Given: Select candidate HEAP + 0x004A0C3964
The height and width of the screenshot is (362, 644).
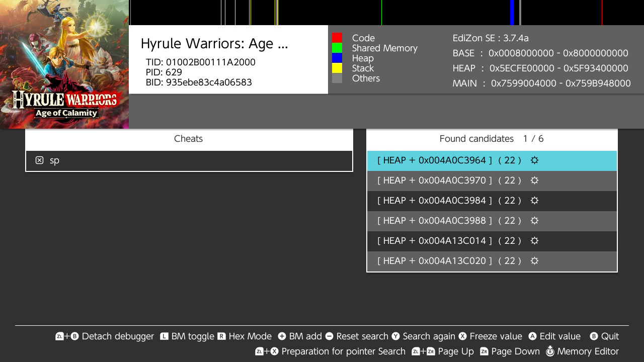Looking at the screenshot, I should point(492,160).
